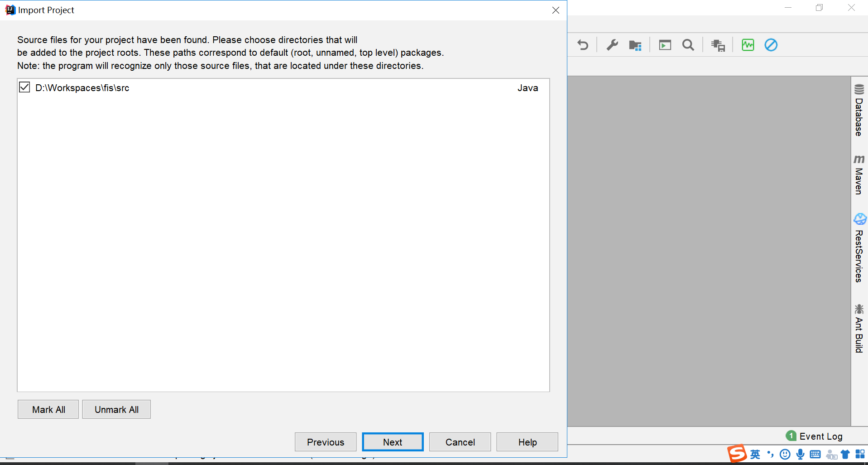Click the Undo arrow in IDE toolbar

coord(583,45)
